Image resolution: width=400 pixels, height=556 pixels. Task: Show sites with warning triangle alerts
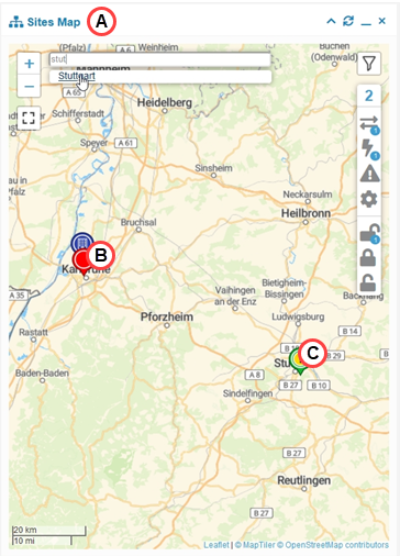tap(370, 174)
